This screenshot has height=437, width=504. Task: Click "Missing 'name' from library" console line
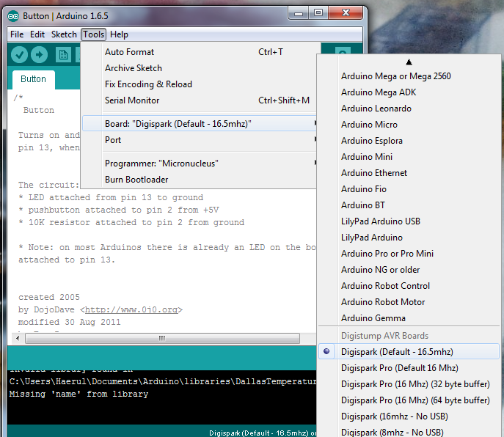point(78,394)
